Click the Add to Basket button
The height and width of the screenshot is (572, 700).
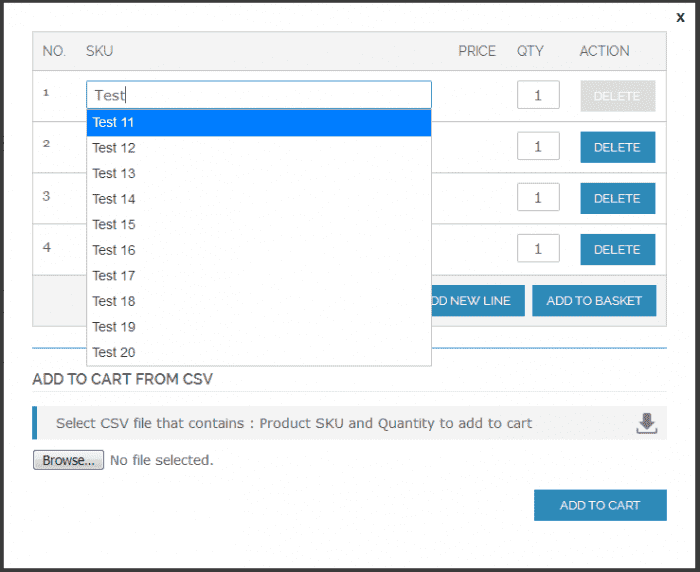click(x=594, y=301)
